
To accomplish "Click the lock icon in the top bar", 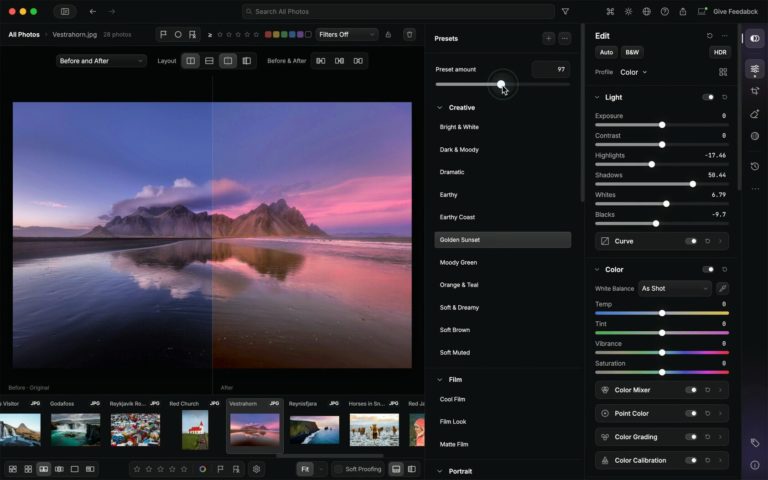I will point(683,11).
